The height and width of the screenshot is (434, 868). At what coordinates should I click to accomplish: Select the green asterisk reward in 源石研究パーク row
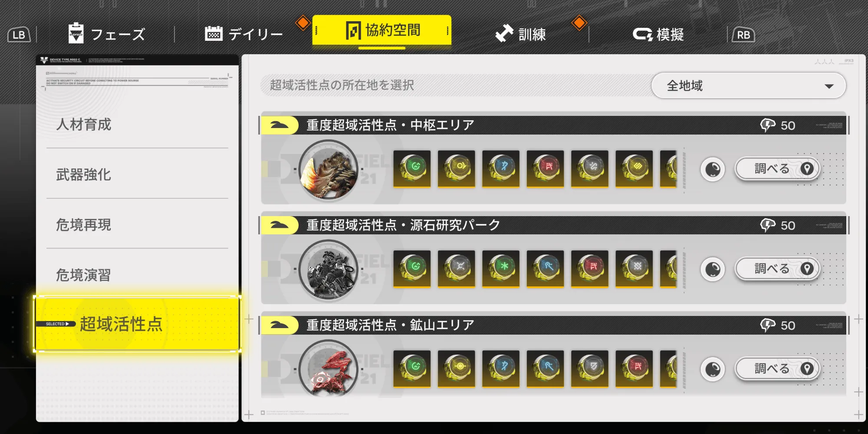[501, 269]
